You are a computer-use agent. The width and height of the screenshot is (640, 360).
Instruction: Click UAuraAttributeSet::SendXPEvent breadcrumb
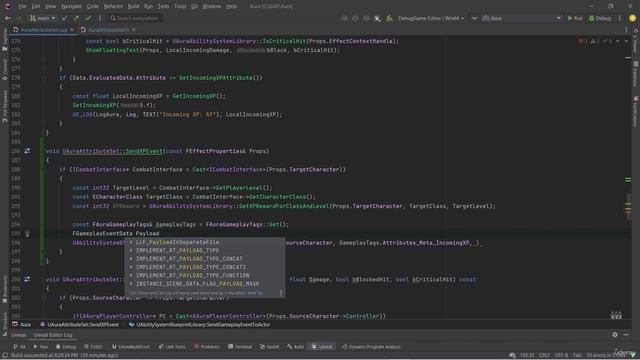80,325
